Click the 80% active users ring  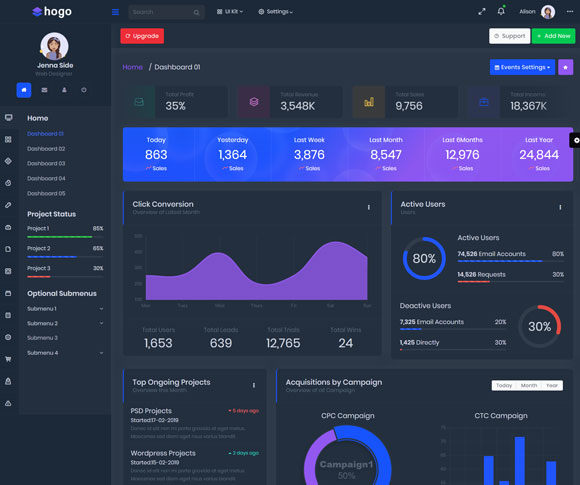424,258
